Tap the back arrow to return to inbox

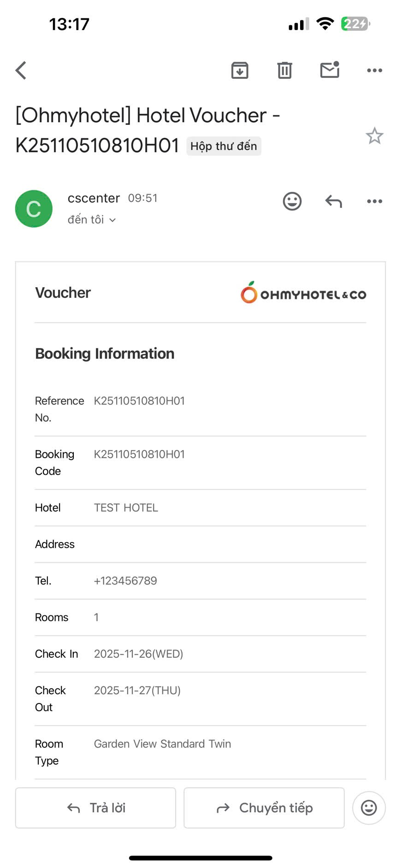pos(21,71)
